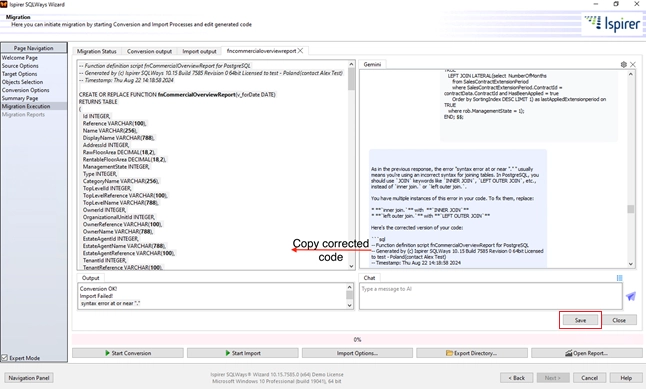Start Conversion process
The width and height of the screenshot is (646, 391).
pos(128,353)
